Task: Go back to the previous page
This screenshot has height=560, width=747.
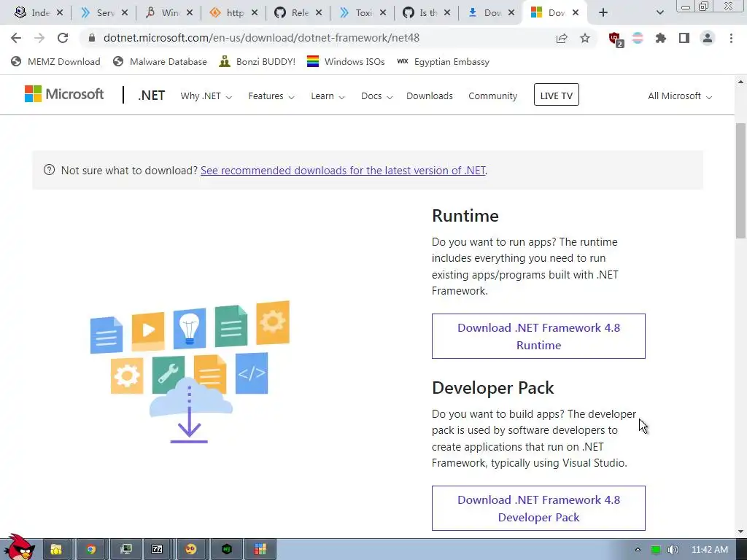Action: point(16,38)
